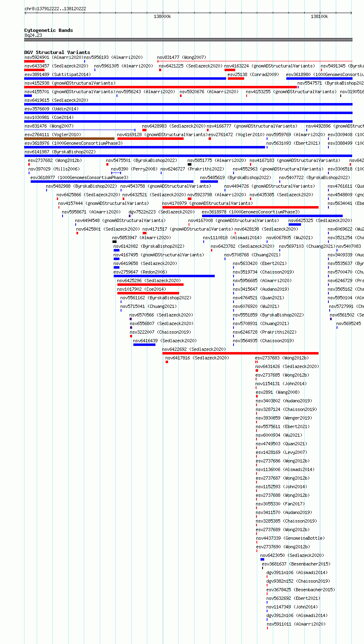Open variant nsv4764521 (Quan2021) label

[258, 298]
